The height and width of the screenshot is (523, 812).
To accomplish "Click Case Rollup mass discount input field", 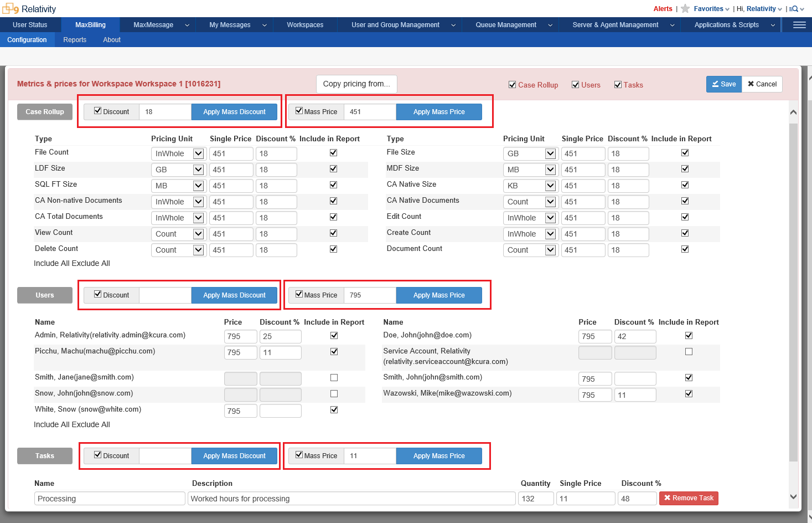I will pos(165,112).
